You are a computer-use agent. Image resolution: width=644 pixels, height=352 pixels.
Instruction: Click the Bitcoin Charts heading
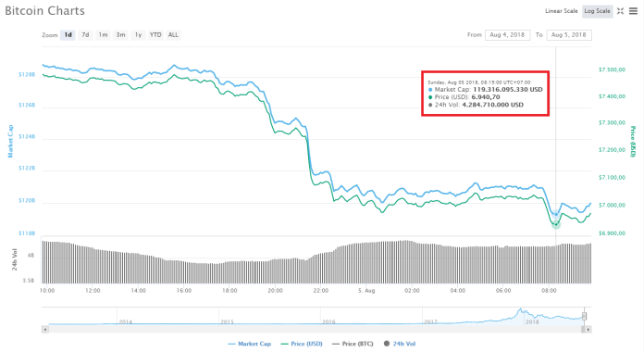(44, 11)
